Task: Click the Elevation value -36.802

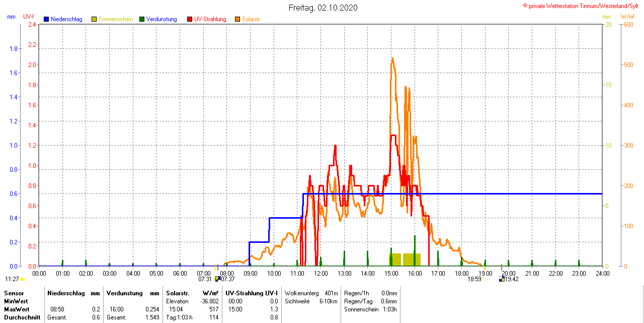Action: click(209, 301)
